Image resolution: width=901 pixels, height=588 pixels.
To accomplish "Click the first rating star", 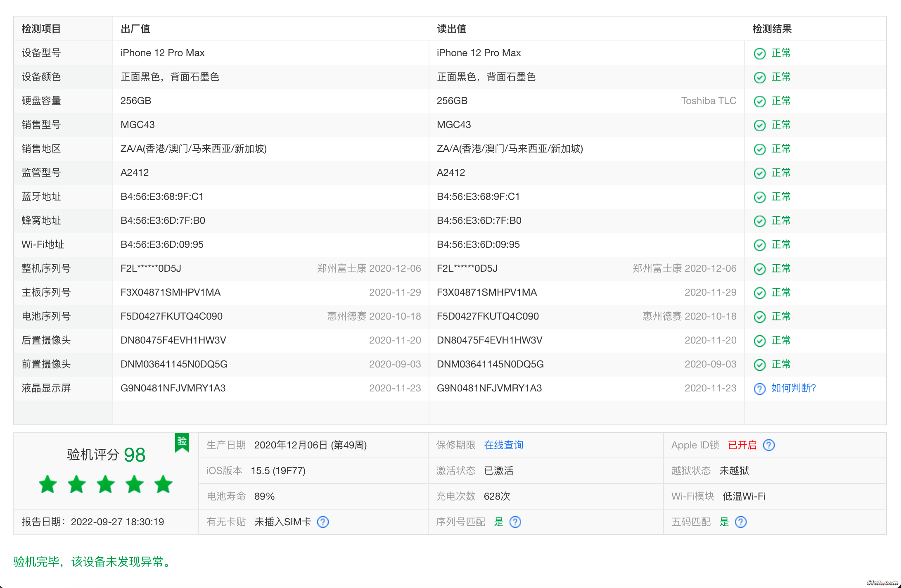I will coord(48,484).
